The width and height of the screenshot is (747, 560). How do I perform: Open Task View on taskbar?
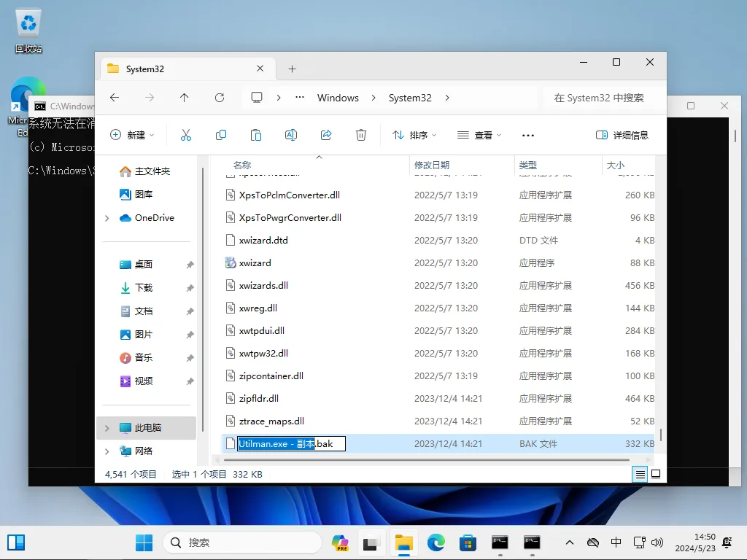tap(371, 542)
